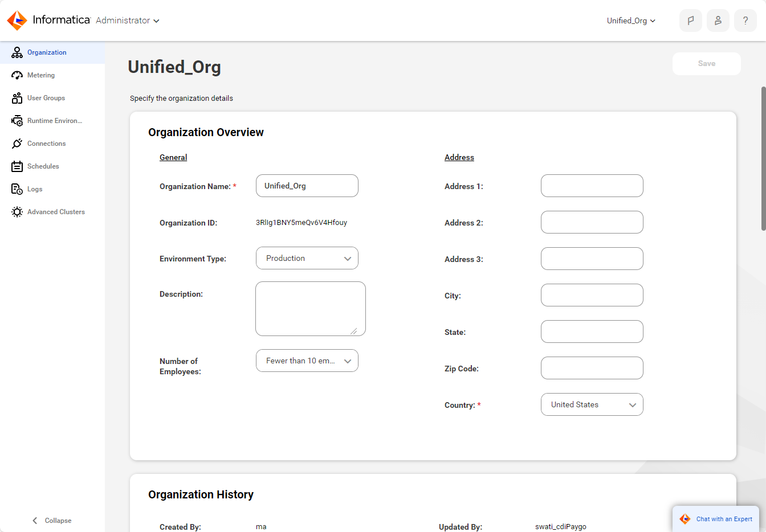Screen dimensions: 766x532
Task: Select the User Groups menu label
Action: pyautogui.click(x=46, y=98)
